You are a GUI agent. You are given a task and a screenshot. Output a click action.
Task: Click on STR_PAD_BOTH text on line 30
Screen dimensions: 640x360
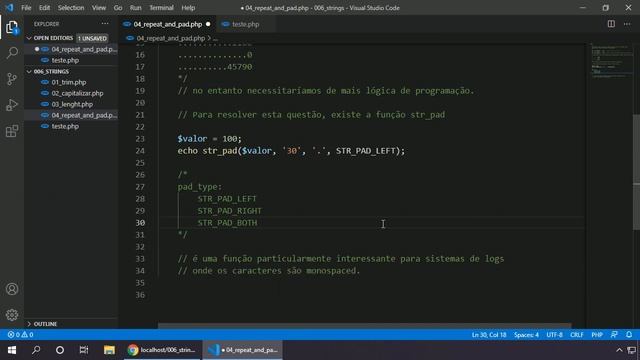[227, 223]
